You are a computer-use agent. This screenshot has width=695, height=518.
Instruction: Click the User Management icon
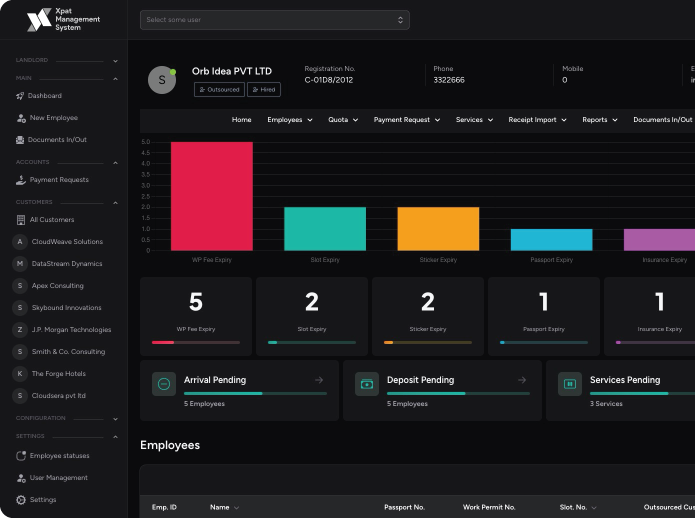[21, 478]
